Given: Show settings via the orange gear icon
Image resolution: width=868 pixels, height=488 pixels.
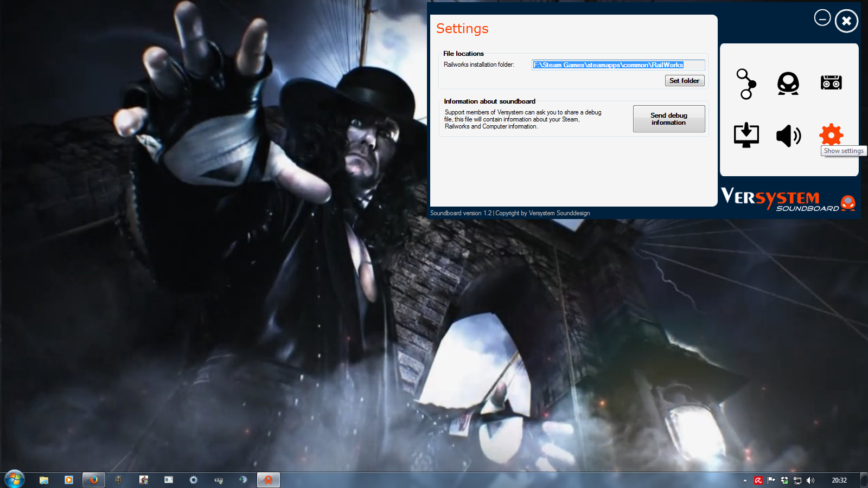Looking at the screenshot, I should 831,134.
